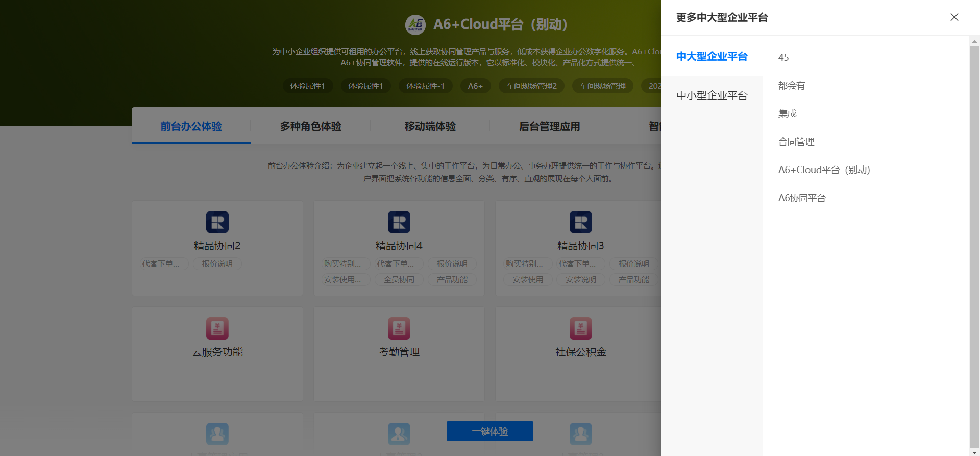This screenshot has width=980, height=456.
Task: Click 报价说明 tag under 精品协同2
Action: (x=217, y=264)
